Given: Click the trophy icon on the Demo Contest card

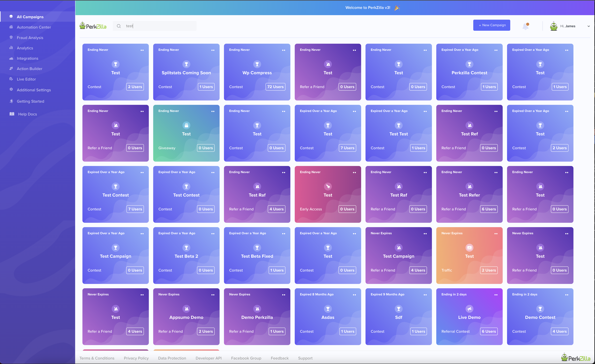Looking at the screenshot, I should (540, 309).
